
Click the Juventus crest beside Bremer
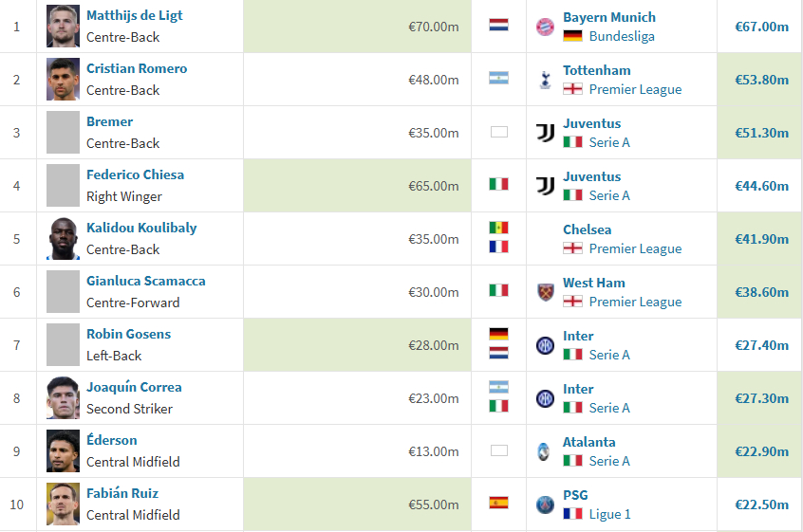pos(545,133)
